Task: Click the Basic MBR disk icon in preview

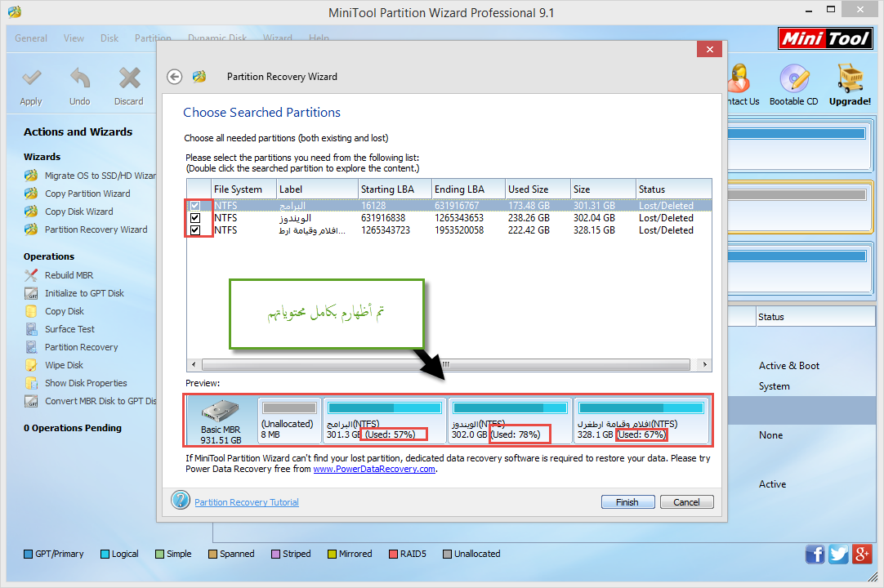Action: pos(221,411)
